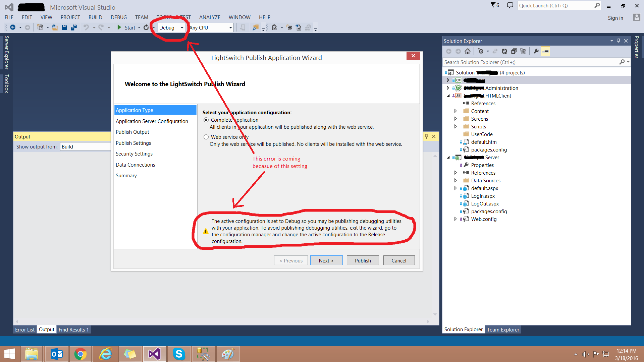This screenshot has width=644, height=362.
Task: Open the Server Explorer side tab
Action: click(x=6, y=52)
